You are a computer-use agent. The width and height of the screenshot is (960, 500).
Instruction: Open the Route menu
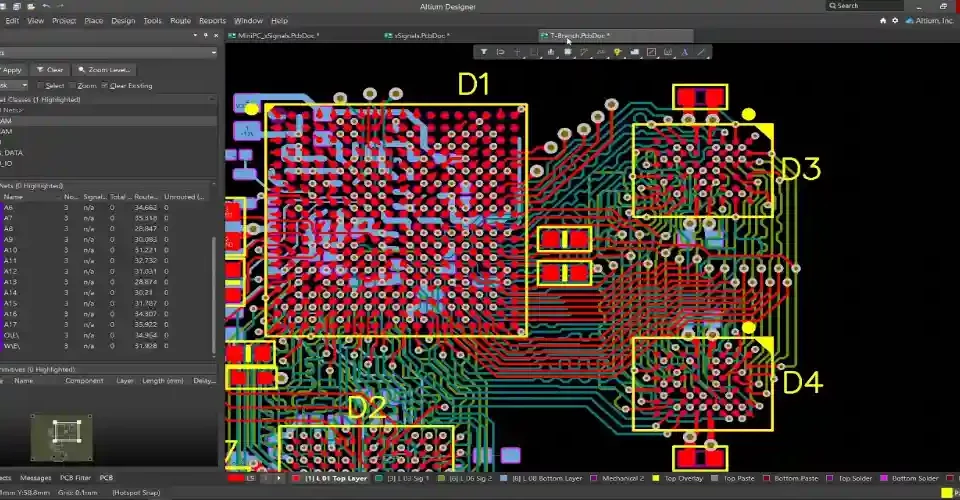pos(180,21)
